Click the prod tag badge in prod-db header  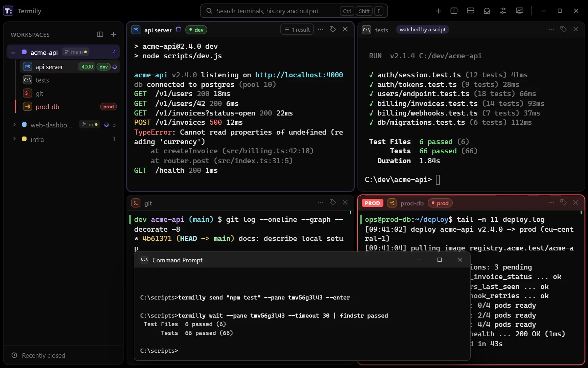point(440,203)
